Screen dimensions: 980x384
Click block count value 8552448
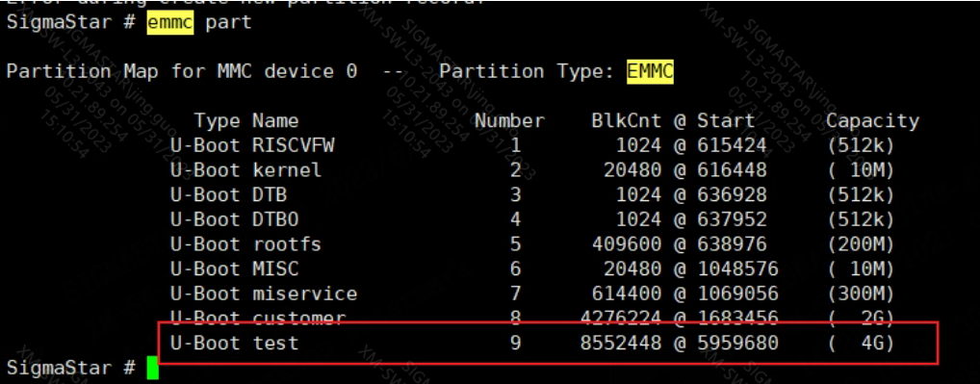click(621, 343)
